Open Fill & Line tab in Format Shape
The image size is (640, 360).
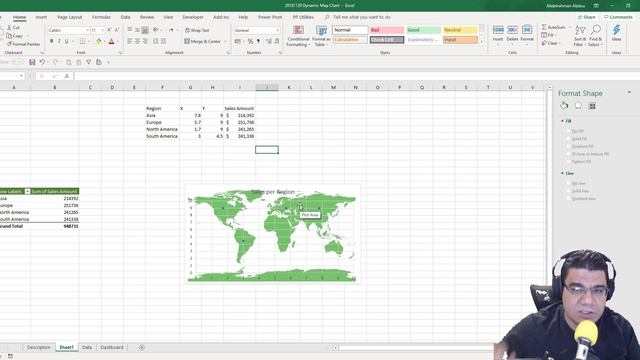564,106
